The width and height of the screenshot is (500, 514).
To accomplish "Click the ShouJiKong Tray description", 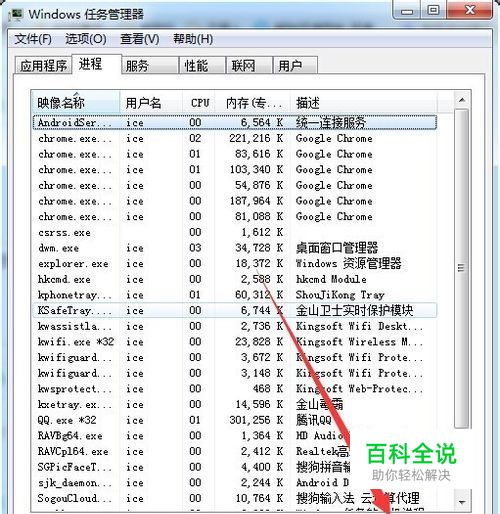I will click(340, 295).
